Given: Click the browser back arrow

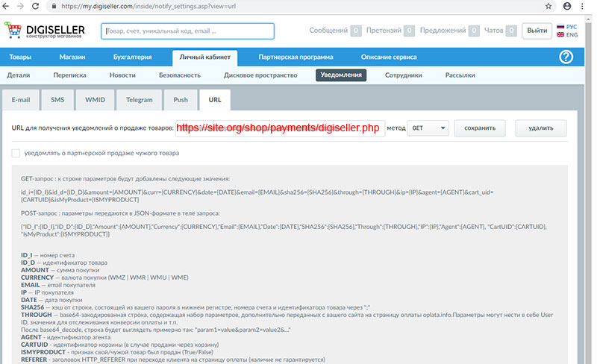Looking at the screenshot, I should pos(9,6).
